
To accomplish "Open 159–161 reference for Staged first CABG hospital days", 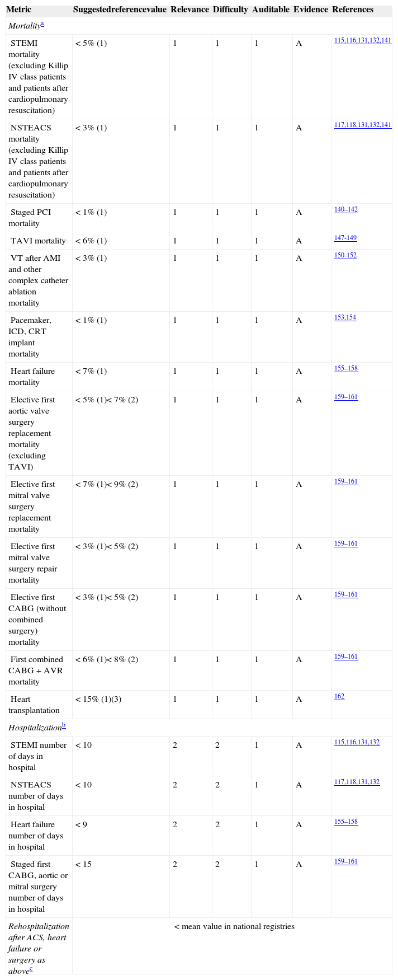I will 345,862.
